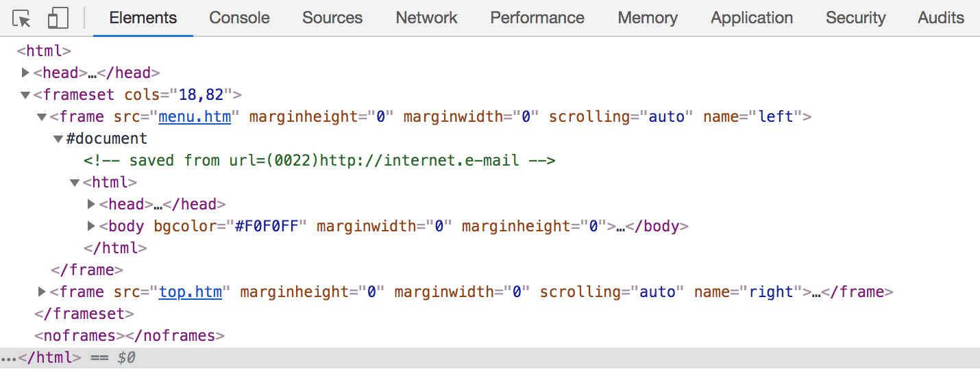The height and width of the screenshot is (371, 980).
Task: Select the Application tab
Action: click(752, 18)
